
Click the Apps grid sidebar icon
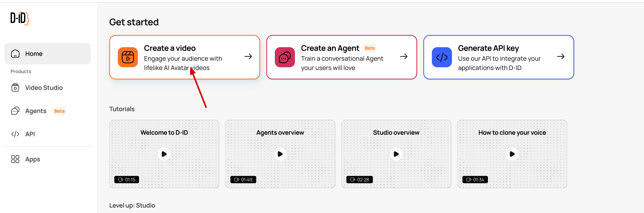(15, 159)
